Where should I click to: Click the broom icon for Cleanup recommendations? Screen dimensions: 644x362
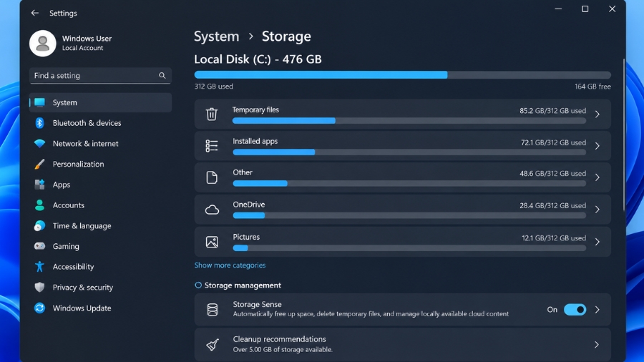[213, 344]
